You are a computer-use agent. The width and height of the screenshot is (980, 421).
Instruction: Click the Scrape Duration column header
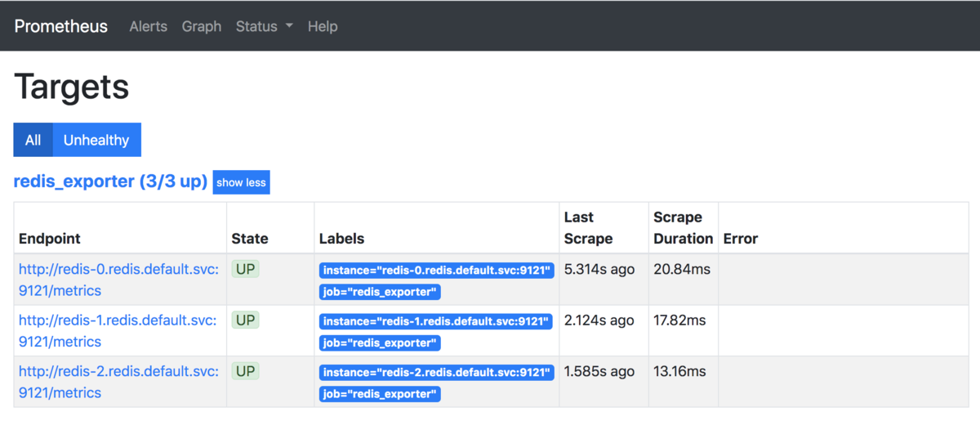click(684, 228)
